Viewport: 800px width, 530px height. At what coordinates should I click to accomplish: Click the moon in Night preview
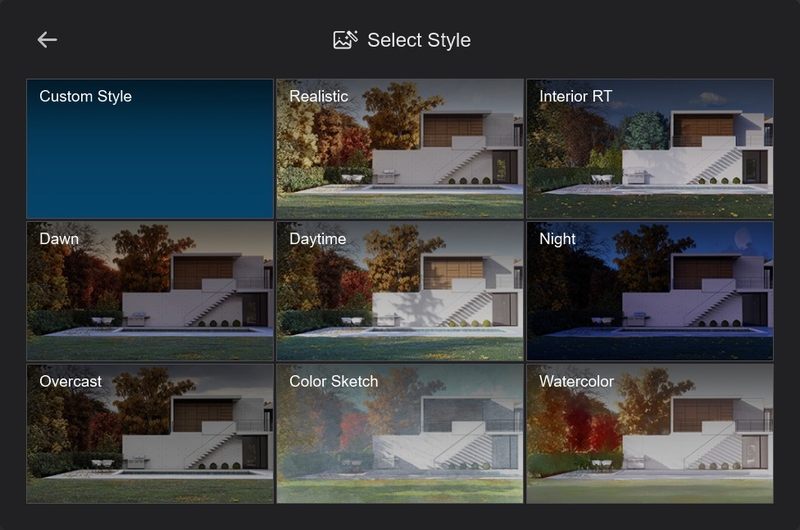coord(742,238)
